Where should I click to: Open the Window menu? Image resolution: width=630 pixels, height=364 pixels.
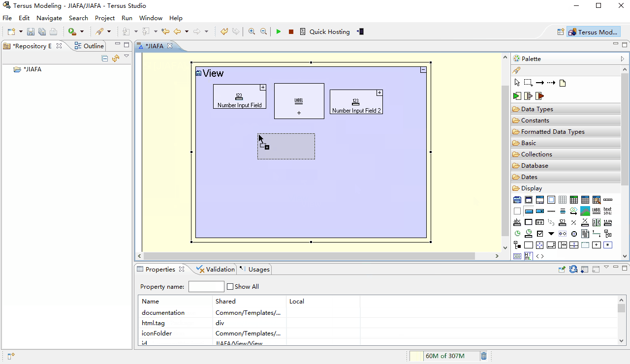point(151,18)
